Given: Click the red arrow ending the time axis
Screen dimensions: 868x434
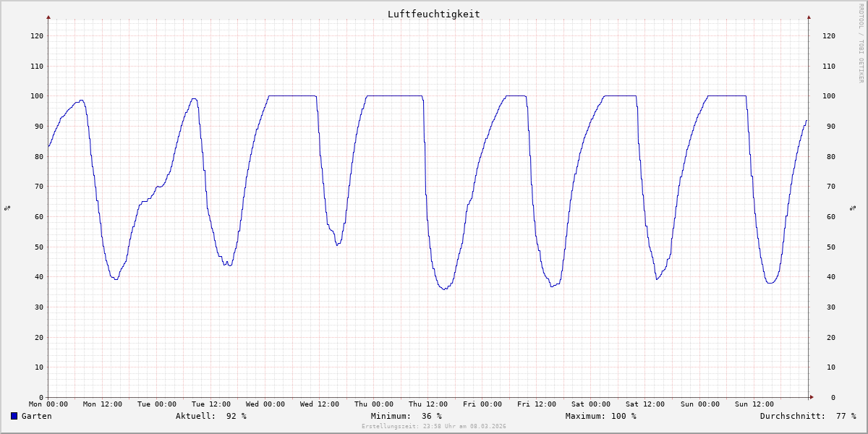Looking at the screenshot, I should [x=811, y=397].
